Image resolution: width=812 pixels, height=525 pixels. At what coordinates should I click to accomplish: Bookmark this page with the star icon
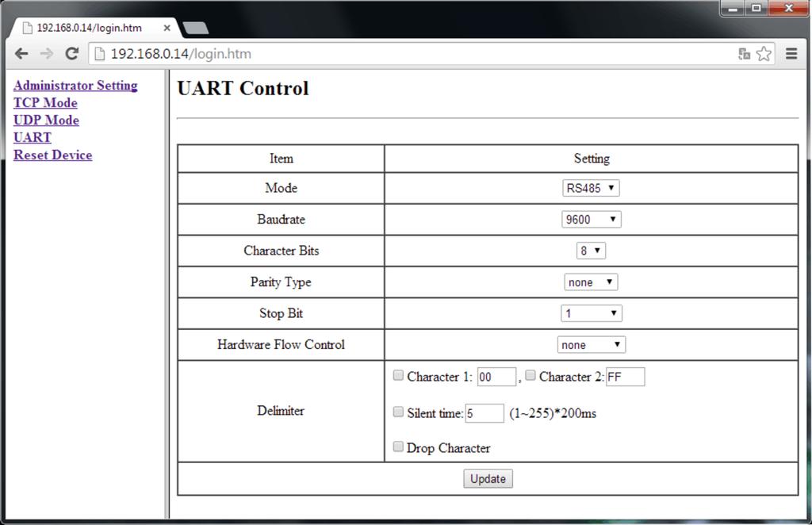[x=764, y=54]
